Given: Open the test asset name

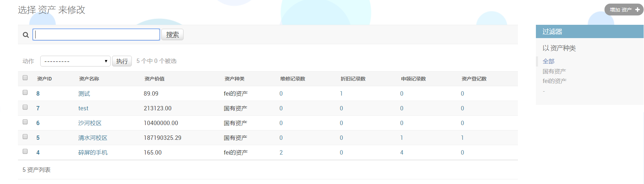Looking at the screenshot, I should (x=83, y=108).
